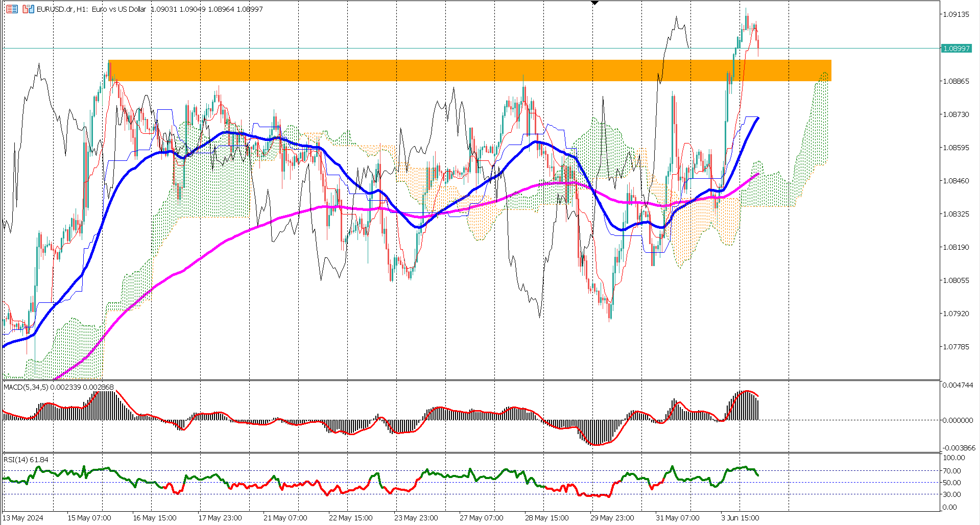Click the MACD 0.000000 zero level label

[x=957, y=420]
